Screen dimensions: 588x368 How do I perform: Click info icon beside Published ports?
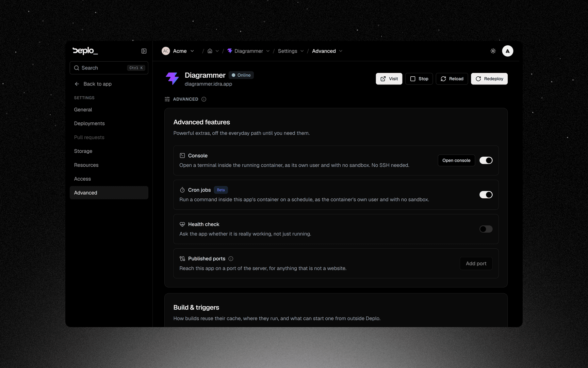point(231,259)
